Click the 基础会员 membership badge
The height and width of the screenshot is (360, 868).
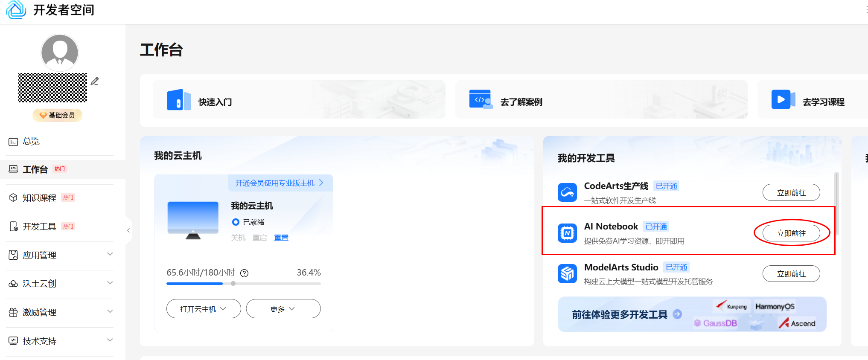[57, 115]
